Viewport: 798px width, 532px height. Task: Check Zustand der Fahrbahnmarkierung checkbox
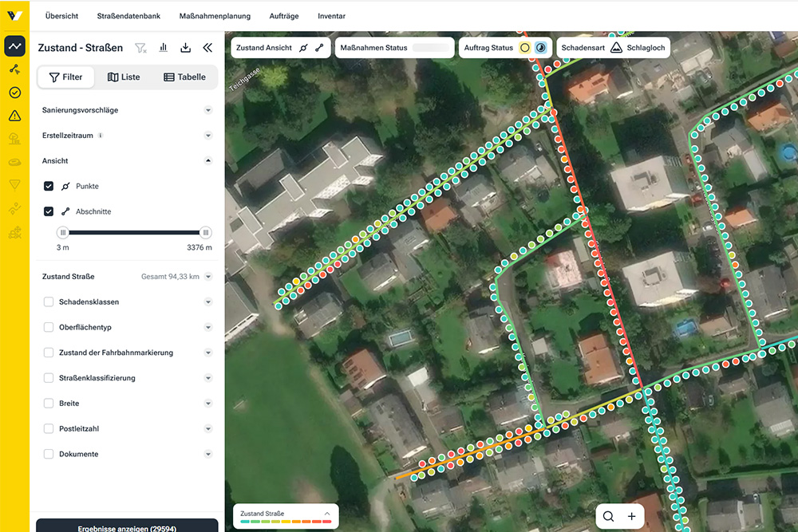pyautogui.click(x=49, y=353)
